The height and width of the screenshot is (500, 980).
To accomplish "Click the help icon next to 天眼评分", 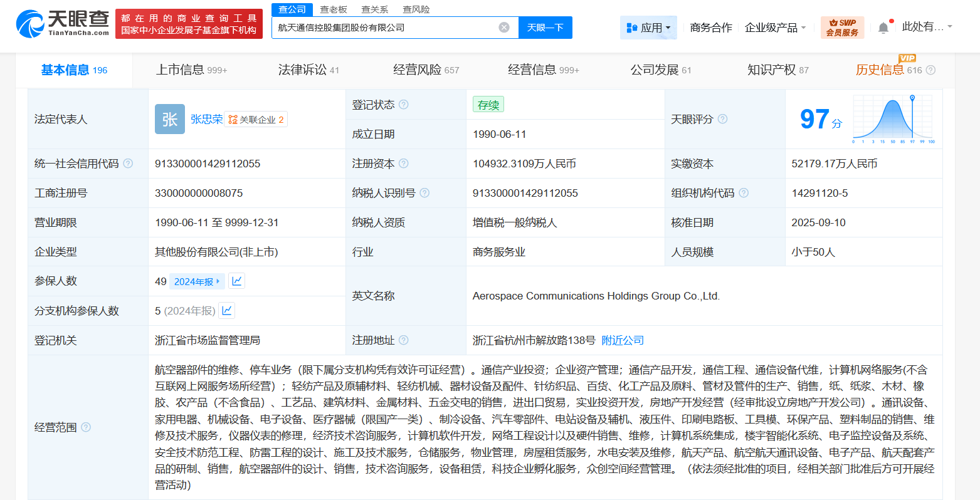I will (722, 119).
